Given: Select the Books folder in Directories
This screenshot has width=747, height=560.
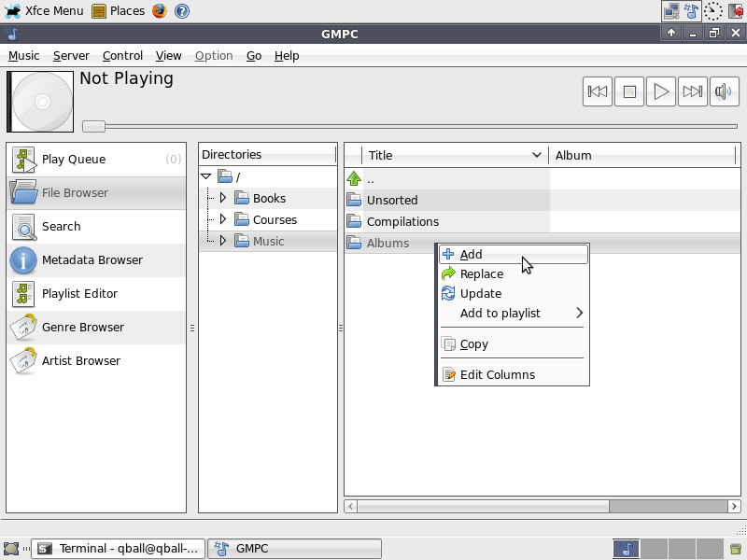Looking at the screenshot, I should [269, 198].
